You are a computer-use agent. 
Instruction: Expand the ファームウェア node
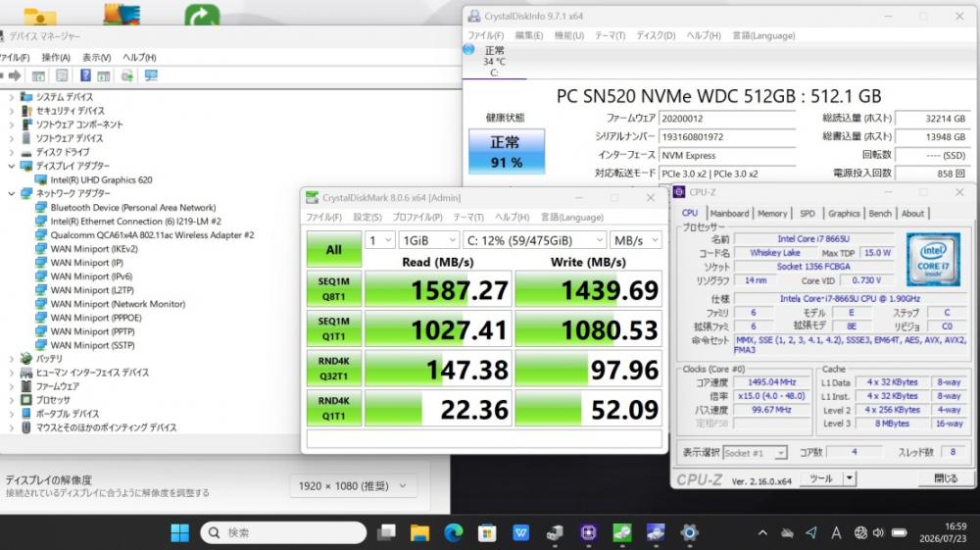click(x=11, y=386)
